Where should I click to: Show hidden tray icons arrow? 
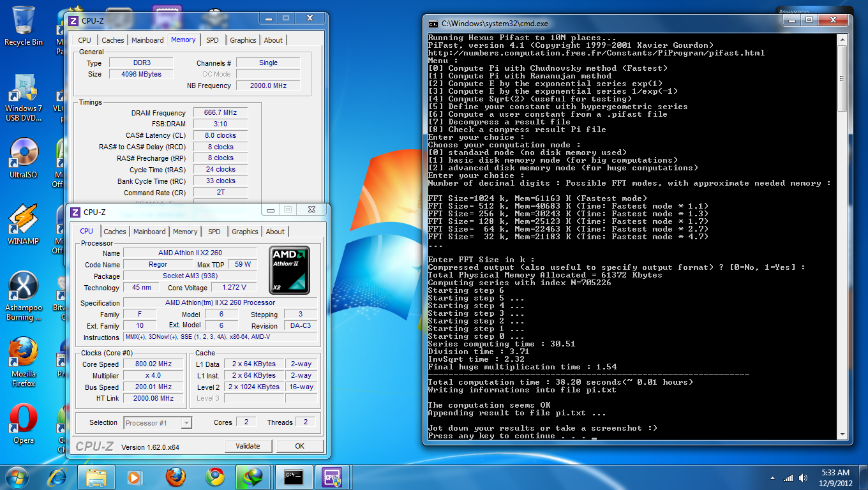click(772, 478)
